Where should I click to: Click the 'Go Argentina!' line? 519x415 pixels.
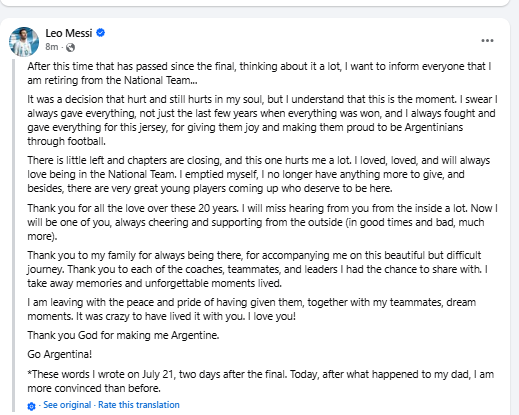[x=60, y=354]
